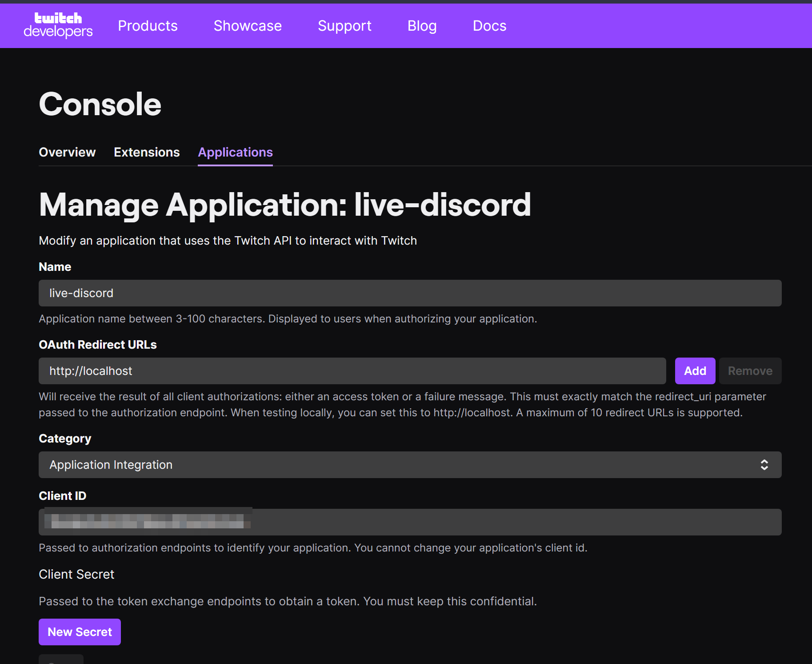Go to the Support page
812x664 pixels.
[x=344, y=26]
